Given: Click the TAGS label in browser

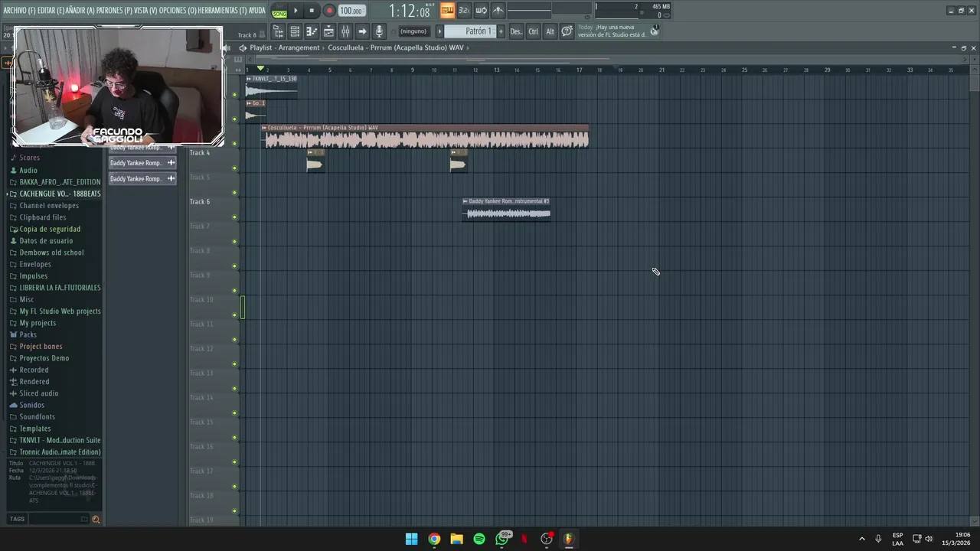Looking at the screenshot, I should (17, 519).
